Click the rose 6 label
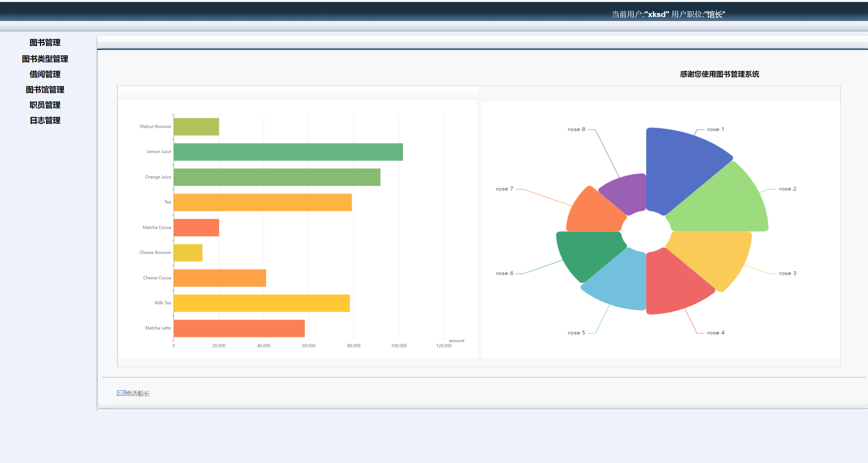The width and height of the screenshot is (868, 463). click(x=504, y=273)
